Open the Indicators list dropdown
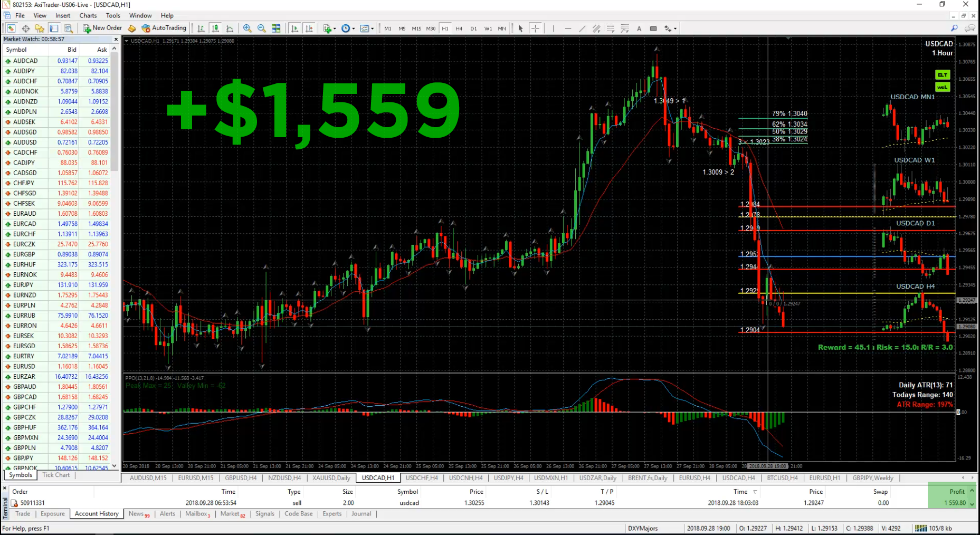Viewport: 980px width, 535px height. 330,28
